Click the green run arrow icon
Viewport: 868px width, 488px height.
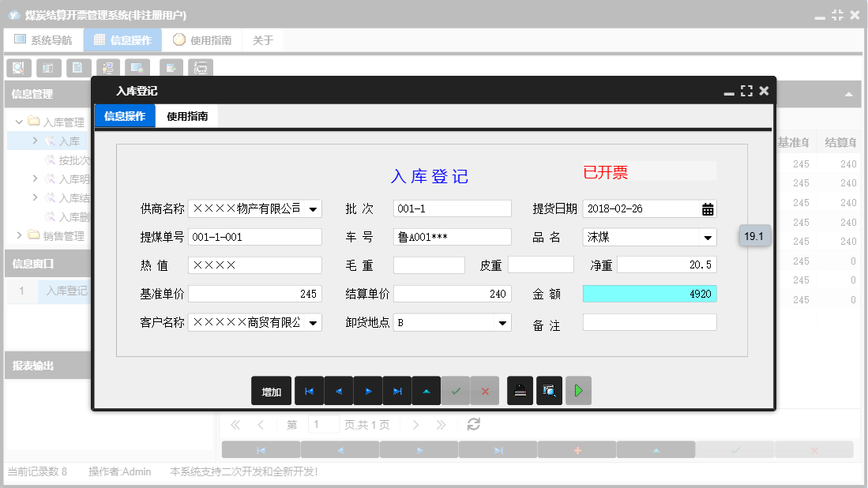[x=578, y=390]
